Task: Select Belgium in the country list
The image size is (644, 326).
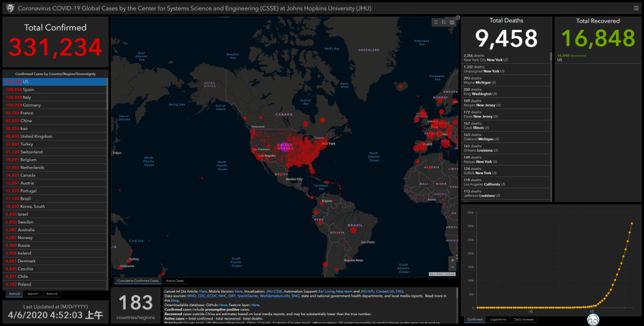Action: pyautogui.click(x=55, y=160)
